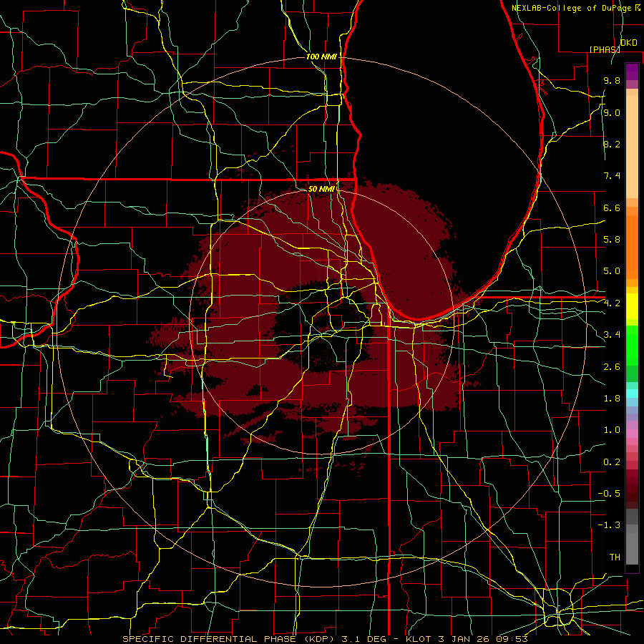Click the 9.8 value on the scale

coord(612,81)
